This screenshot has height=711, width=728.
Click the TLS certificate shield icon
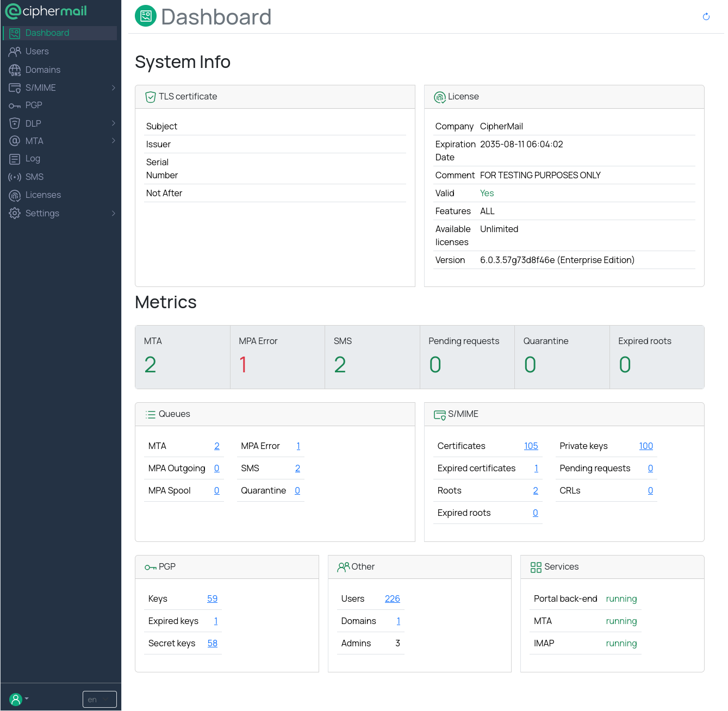151,97
